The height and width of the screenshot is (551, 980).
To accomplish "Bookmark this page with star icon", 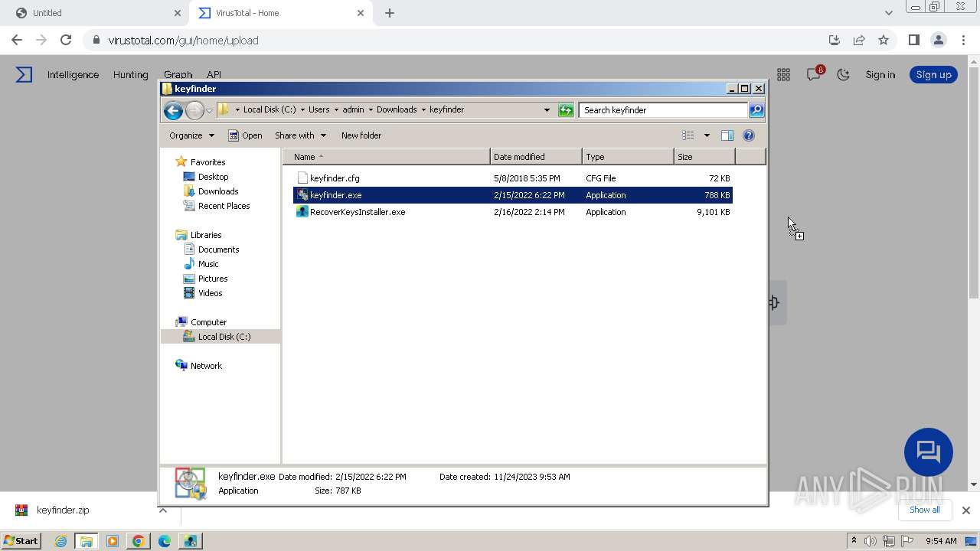I will pos(884,41).
